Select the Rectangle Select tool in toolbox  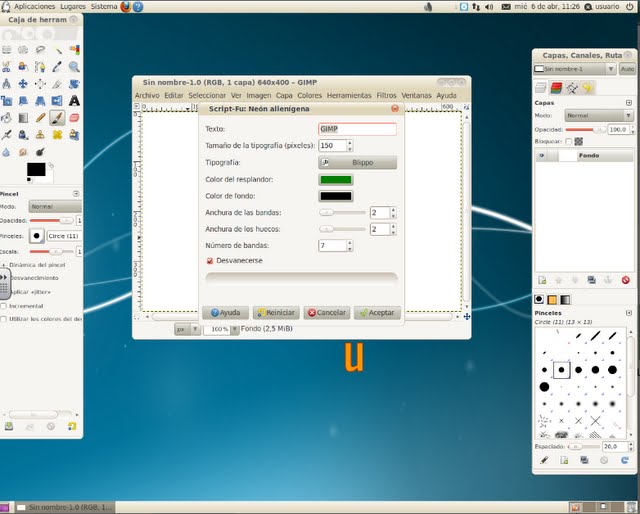click(6, 50)
